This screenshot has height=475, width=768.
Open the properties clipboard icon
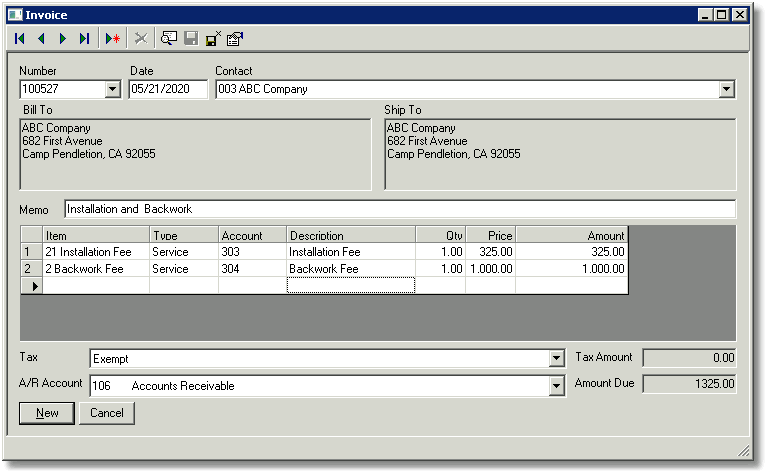point(235,38)
